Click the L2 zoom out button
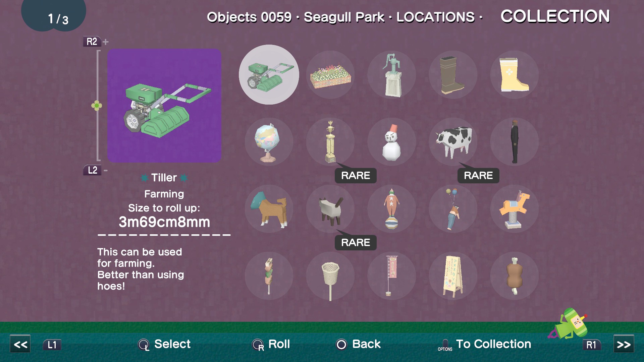Viewport: 644px width, 362px height. pos(92,170)
